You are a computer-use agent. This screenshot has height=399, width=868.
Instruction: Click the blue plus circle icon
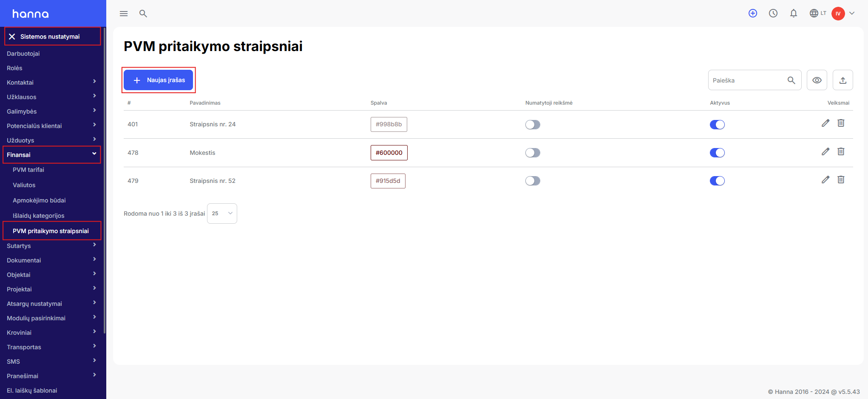[x=753, y=13]
